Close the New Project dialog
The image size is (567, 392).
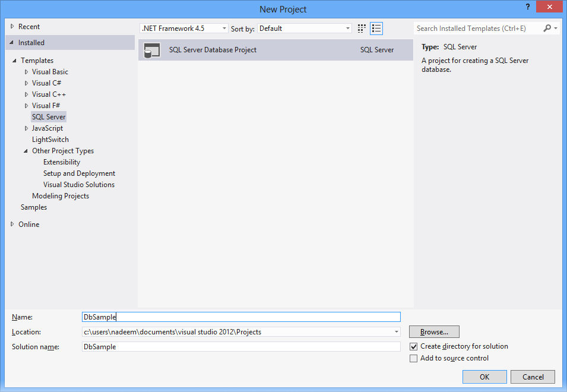tap(549, 7)
